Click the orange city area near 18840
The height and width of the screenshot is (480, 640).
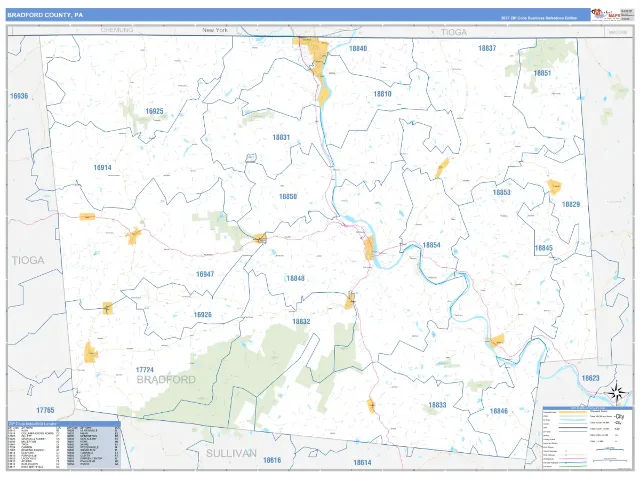click(316, 53)
